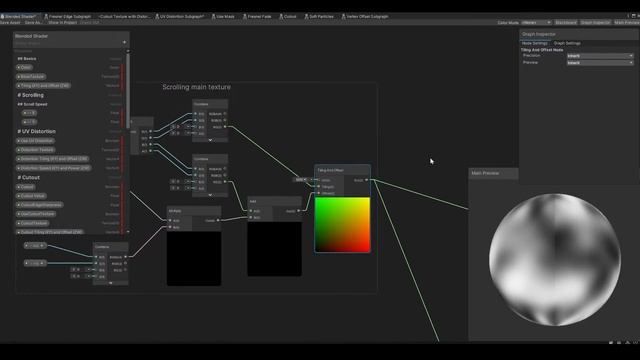Image resolution: width=640 pixels, height=360 pixels.
Task: Switch to the Blended Shader tab
Action: 19,16
